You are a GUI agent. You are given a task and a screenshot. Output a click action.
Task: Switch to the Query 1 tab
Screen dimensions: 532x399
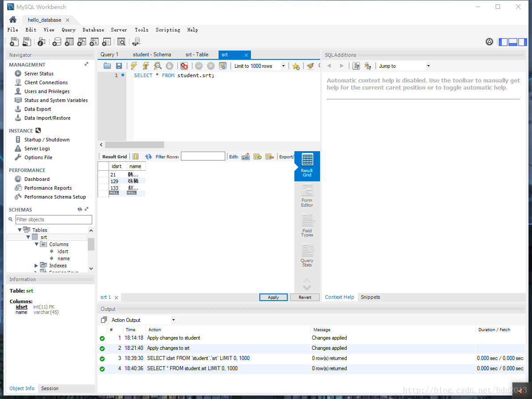pos(110,55)
